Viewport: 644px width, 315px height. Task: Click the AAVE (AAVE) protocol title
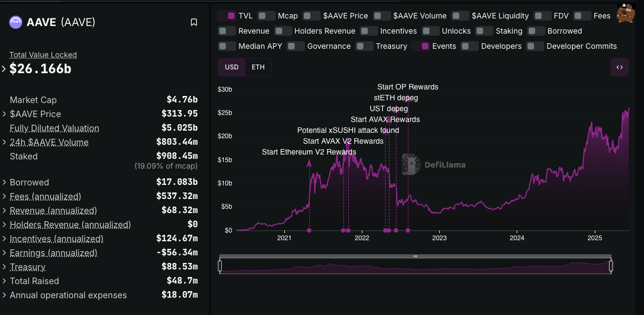[61, 22]
